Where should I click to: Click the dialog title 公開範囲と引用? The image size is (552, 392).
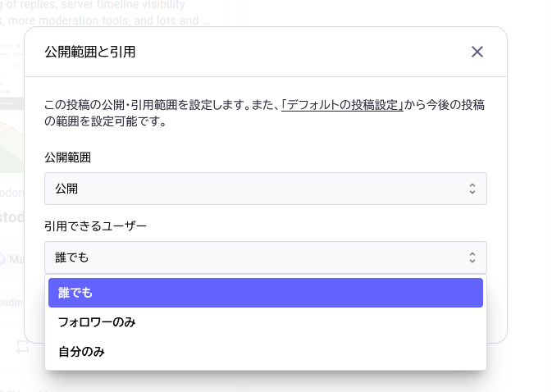tap(89, 52)
